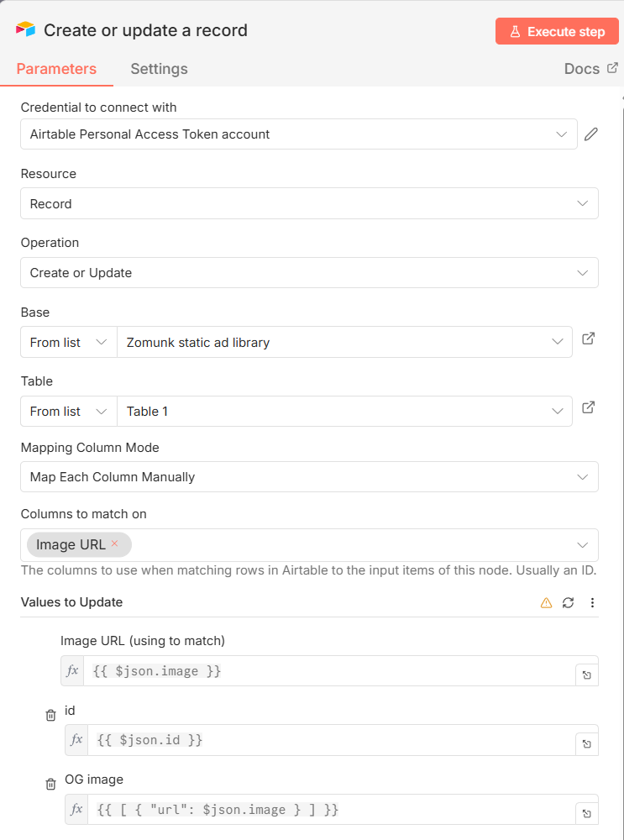This screenshot has width=624, height=840.
Task: Refresh the column list in Values to Update
Action: pos(569,602)
